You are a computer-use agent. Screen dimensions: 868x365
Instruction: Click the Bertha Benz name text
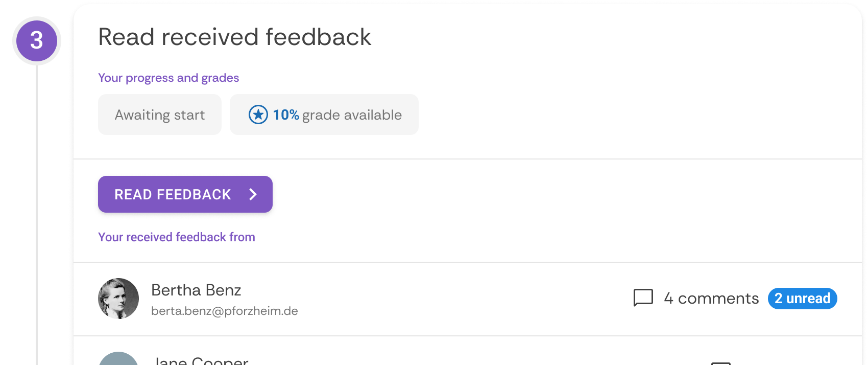tap(196, 290)
